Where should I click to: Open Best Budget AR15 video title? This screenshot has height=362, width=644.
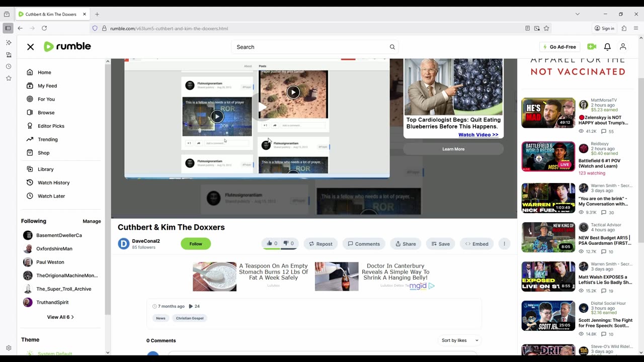[x=605, y=241]
